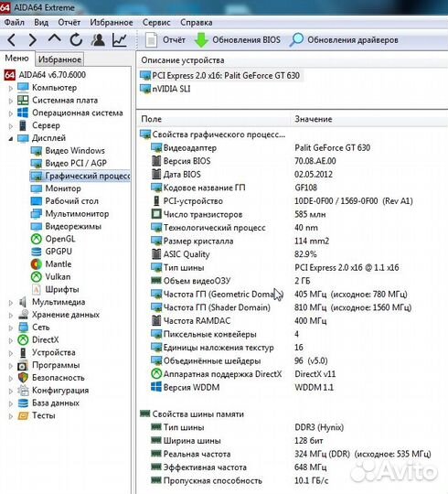
Task: Open the Мультимонитор tree item
Action: click(x=69, y=213)
